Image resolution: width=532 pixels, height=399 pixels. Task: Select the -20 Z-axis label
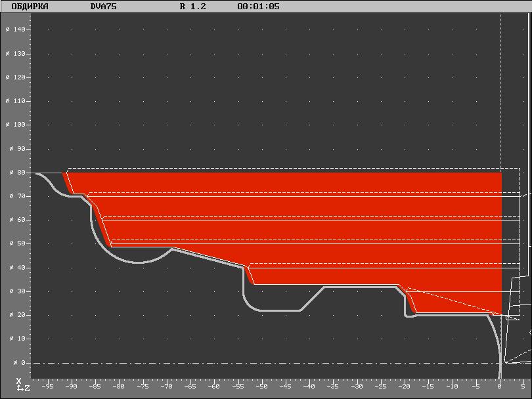coord(405,386)
